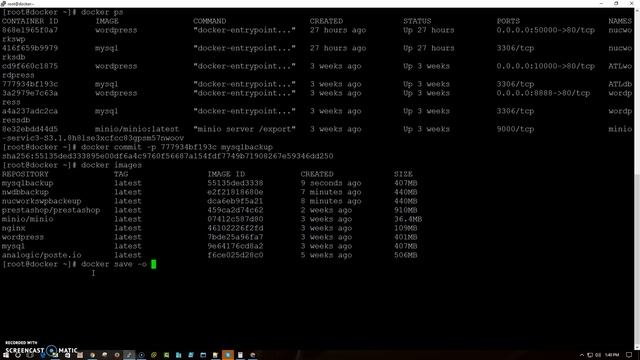Click the 910MB size value
640x360 pixels.
coord(406,210)
